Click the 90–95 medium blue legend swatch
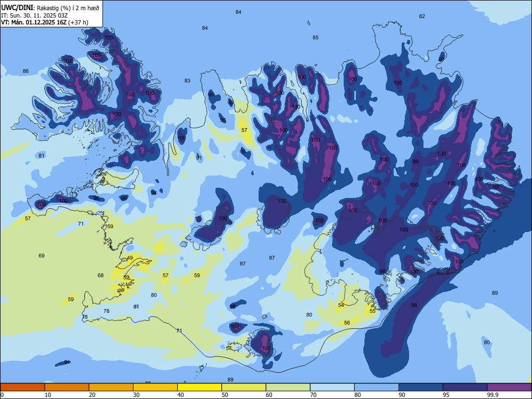This screenshot has width=532, height=399. [x=421, y=387]
